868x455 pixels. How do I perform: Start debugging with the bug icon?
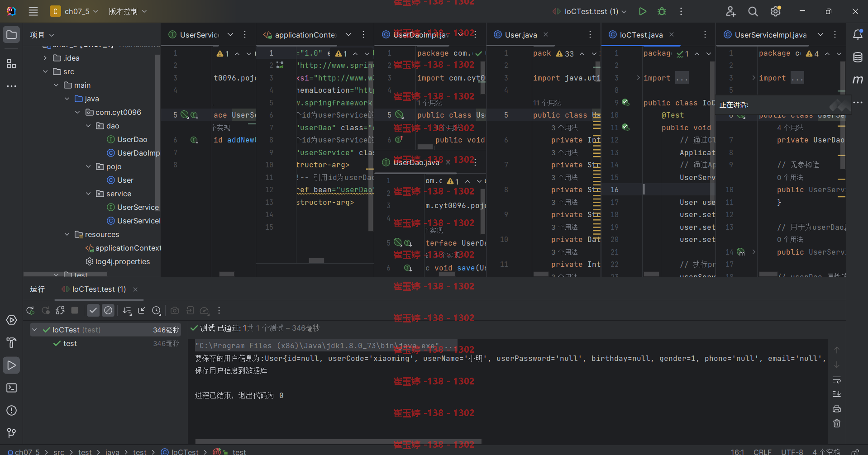pos(662,11)
